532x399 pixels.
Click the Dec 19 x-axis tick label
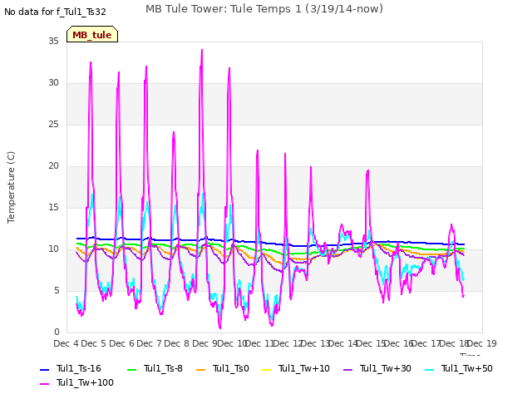482,343
